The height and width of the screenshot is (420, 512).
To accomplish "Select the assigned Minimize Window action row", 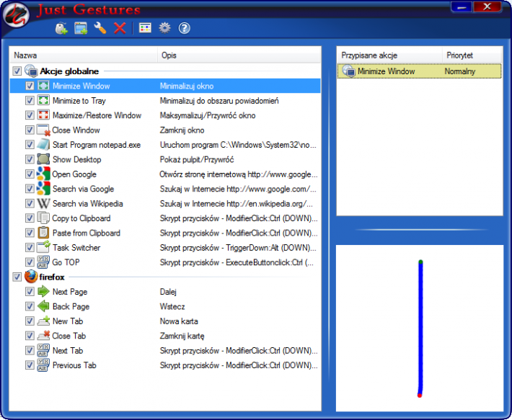I will tap(419, 71).
